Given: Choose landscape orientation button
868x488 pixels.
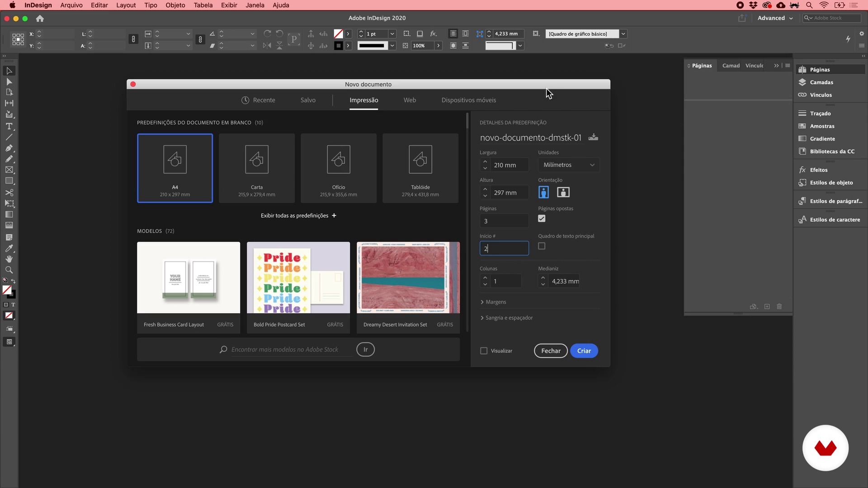Looking at the screenshot, I should (563, 192).
